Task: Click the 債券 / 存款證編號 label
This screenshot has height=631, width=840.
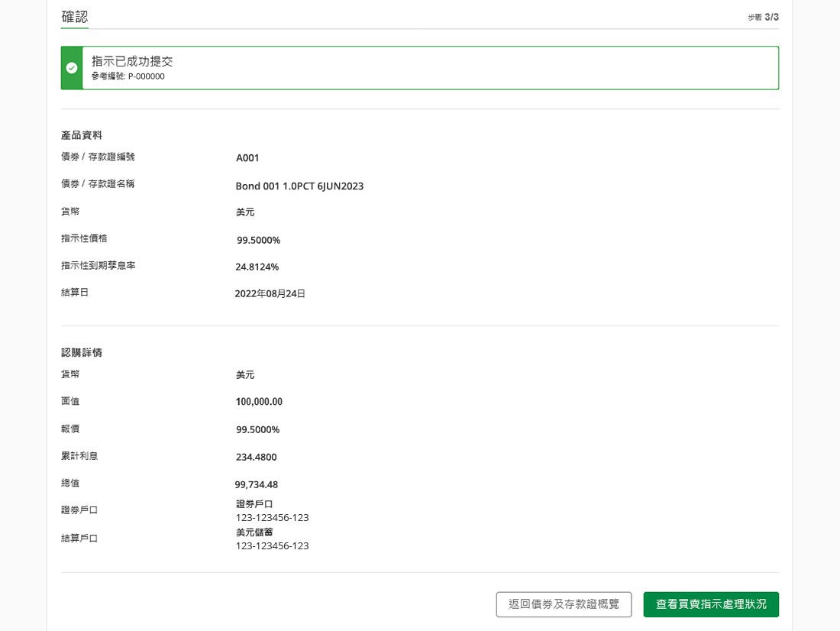Action: click(x=98, y=157)
